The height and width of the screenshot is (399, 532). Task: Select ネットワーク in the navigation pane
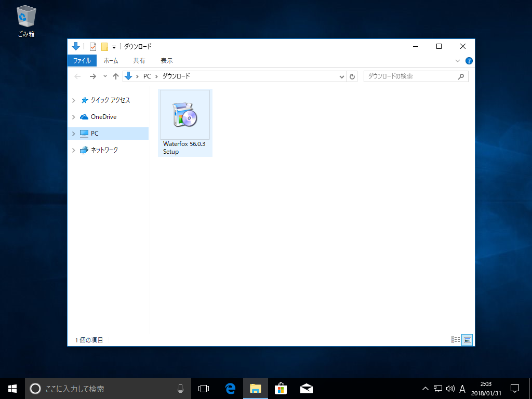click(104, 150)
